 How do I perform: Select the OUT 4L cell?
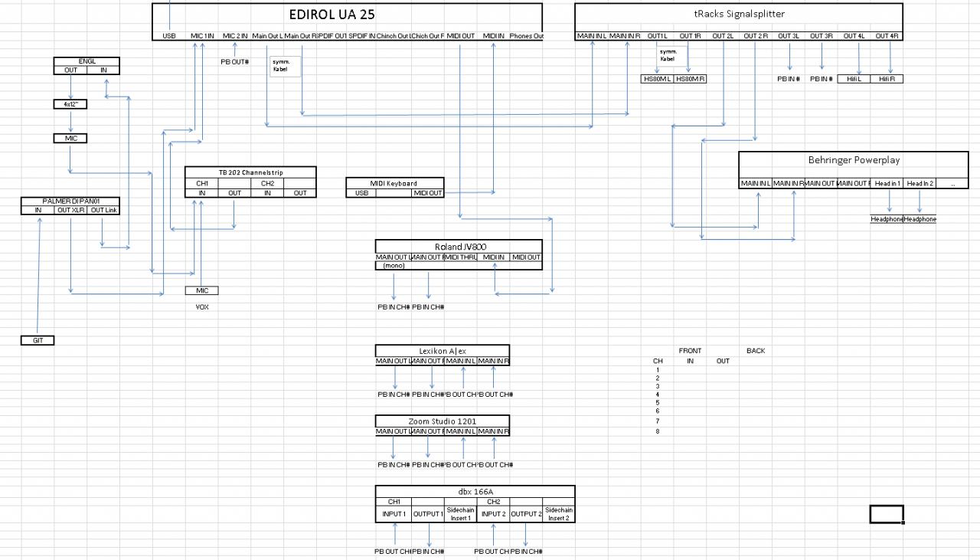854,36
